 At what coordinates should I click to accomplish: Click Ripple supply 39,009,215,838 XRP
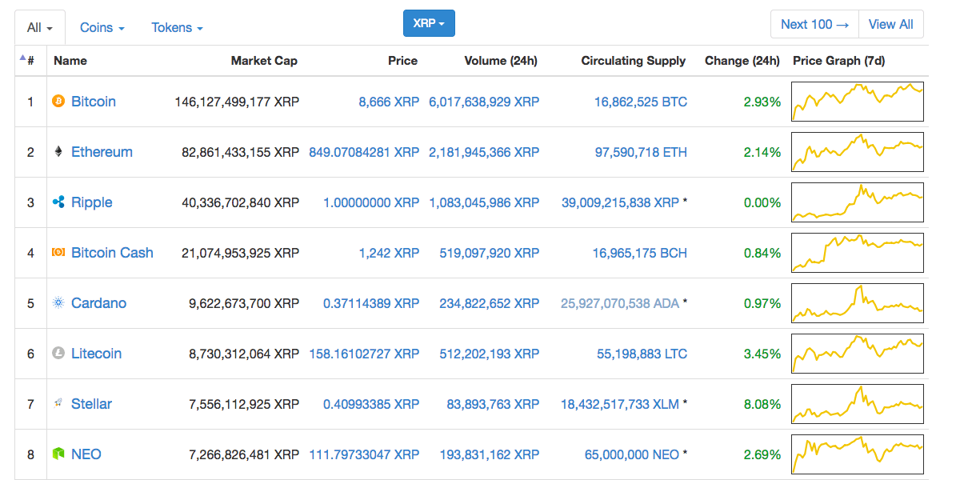[x=620, y=202]
